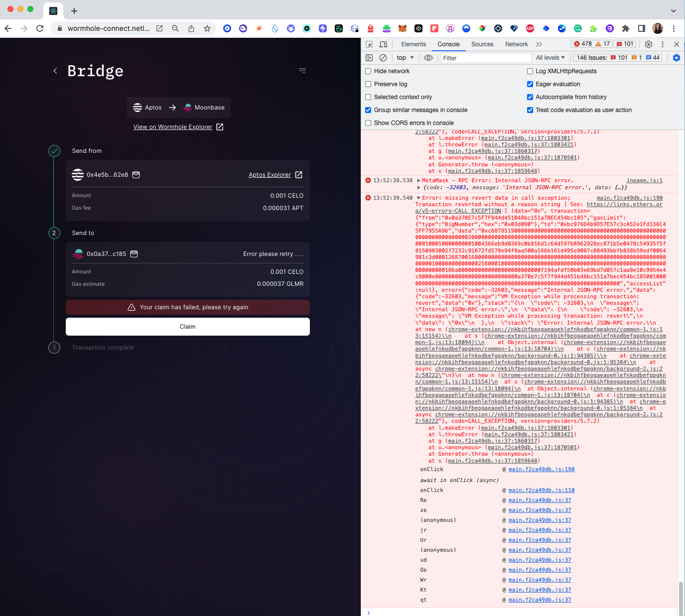Clear the console with the clear icon

[x=383, y=58]
